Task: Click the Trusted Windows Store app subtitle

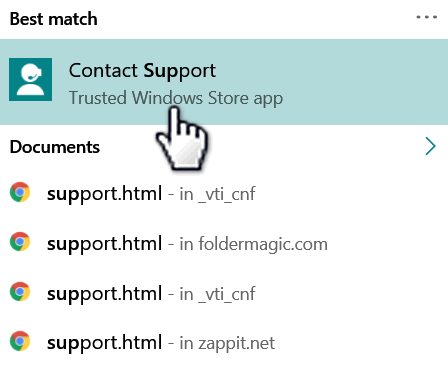Action: coord(176,98)
